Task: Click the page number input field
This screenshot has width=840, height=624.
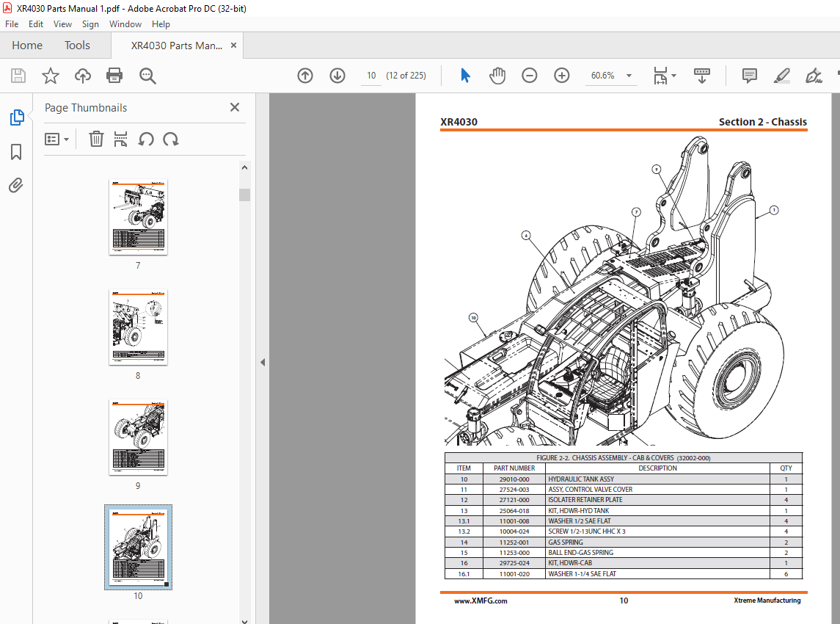Action: coord(371,76)
